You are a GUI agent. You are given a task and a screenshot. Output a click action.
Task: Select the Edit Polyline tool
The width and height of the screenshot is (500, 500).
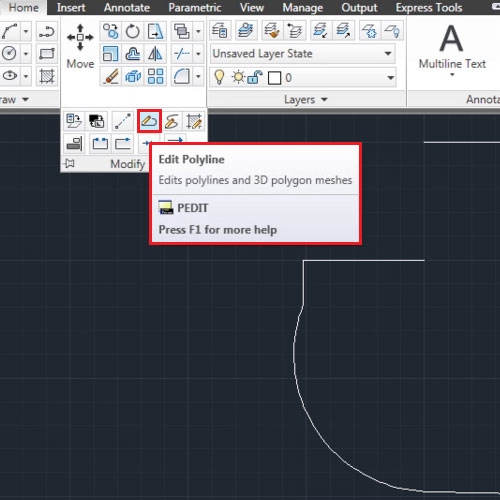click(149, 121)
